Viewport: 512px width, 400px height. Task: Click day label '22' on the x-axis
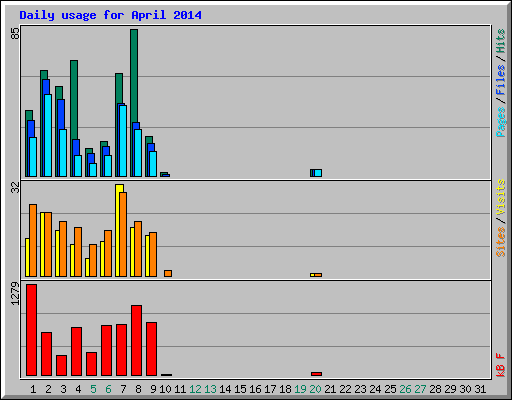345,389
